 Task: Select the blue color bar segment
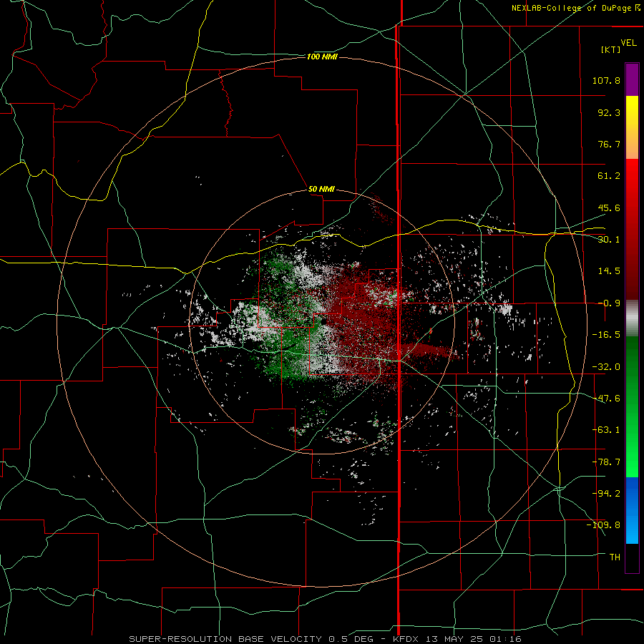click(x=632, y=510)
